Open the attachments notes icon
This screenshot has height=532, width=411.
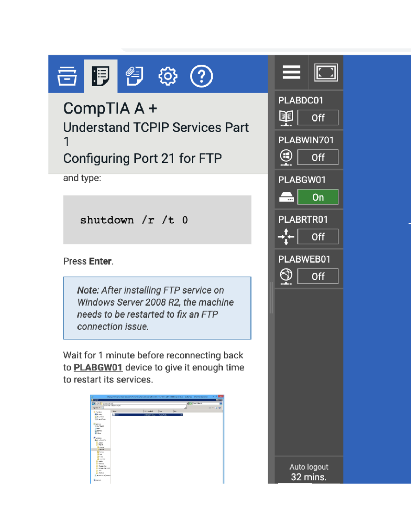point(134,76)
